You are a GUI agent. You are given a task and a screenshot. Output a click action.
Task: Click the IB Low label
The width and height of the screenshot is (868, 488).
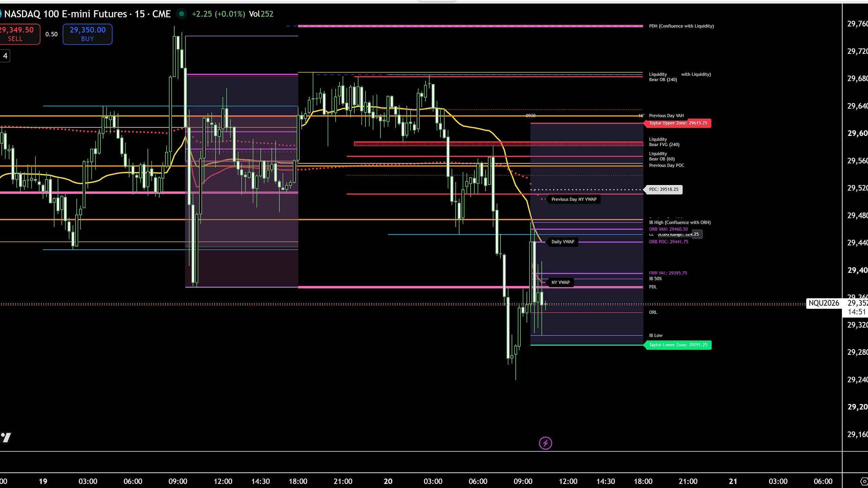point(655,335)
